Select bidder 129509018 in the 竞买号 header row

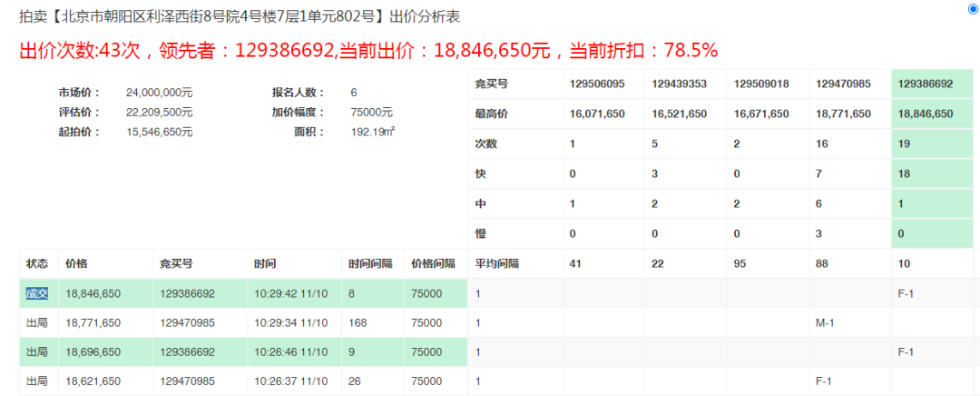(x=760, y=84)
